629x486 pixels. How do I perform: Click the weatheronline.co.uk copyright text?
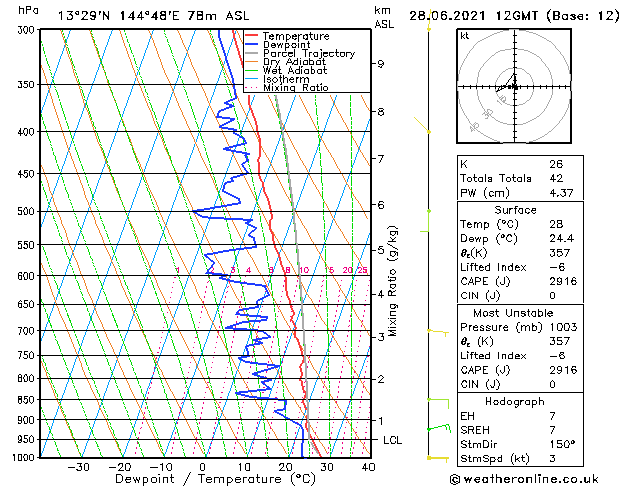(x=524, y=479)
